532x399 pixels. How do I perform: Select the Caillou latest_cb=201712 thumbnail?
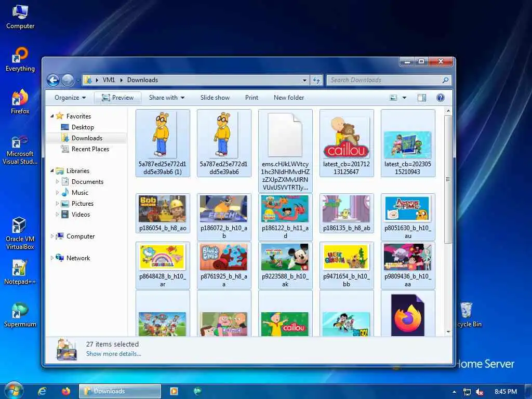point(347,143)
